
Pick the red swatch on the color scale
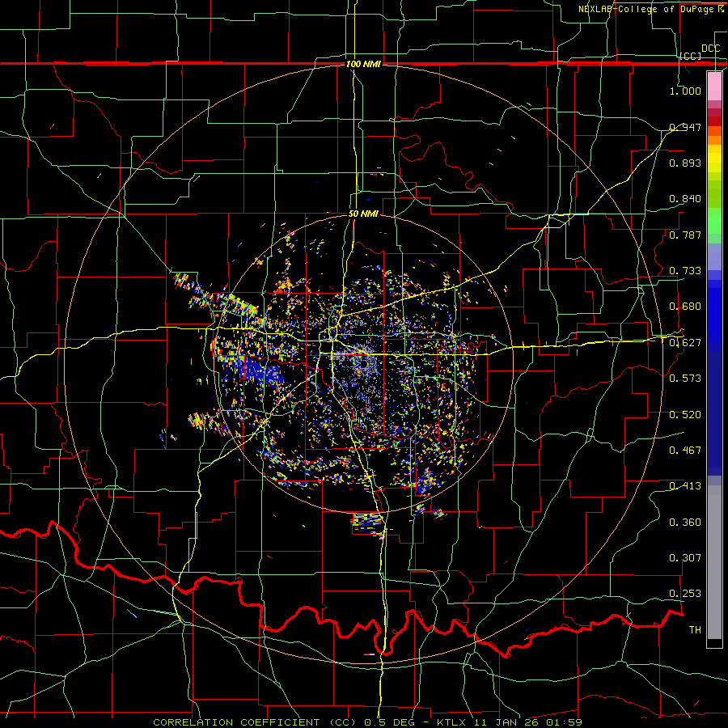pyautogui.click(x=714, y=121)
